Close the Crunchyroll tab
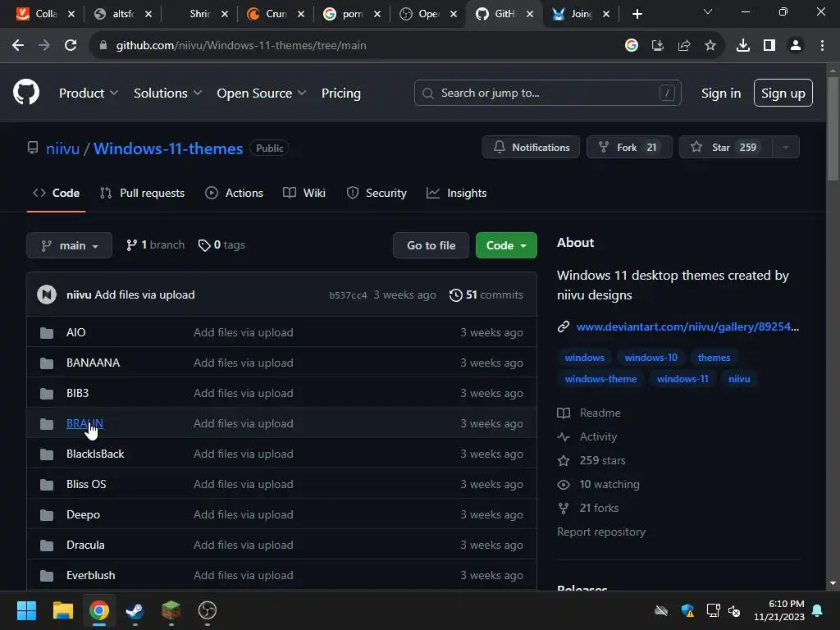This screenshot has height=630, width=840. pyautogui.click(x=301, y=14)
